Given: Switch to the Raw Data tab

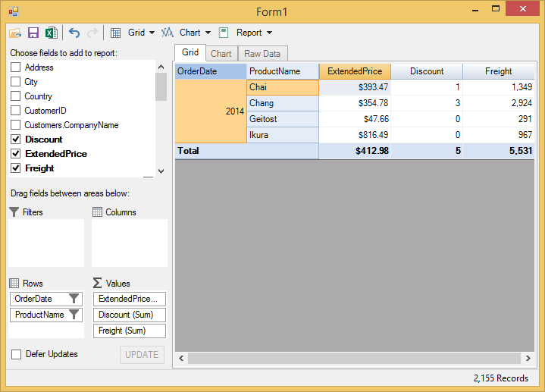Looking at the screenshot, I should coord(262,54).
